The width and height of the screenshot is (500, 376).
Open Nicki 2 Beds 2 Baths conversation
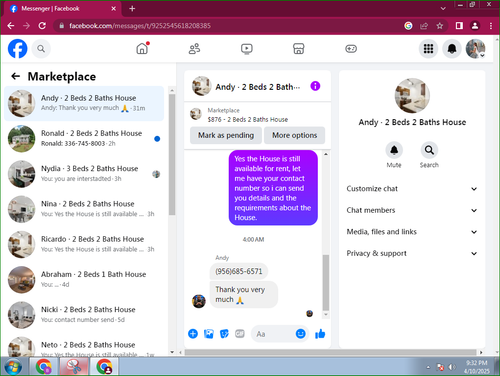click(84, 315)
